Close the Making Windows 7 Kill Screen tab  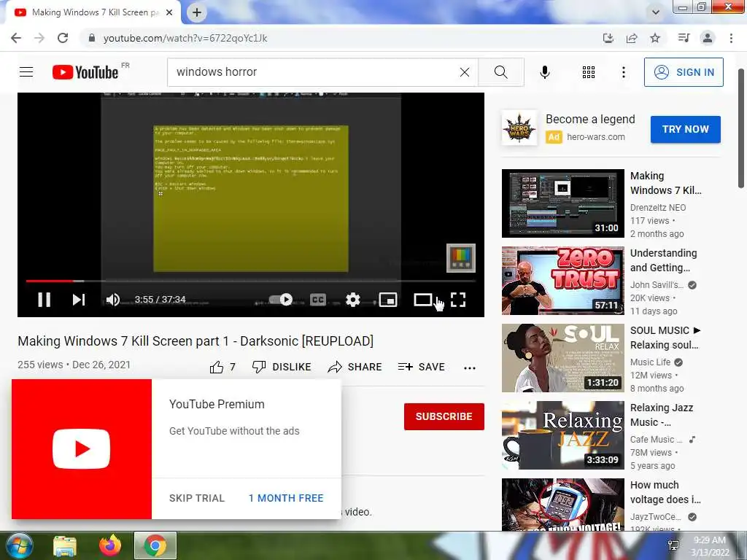(x=169, y=13)
